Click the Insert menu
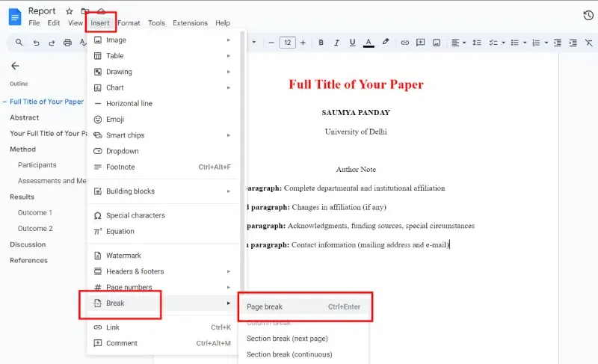598x364 pixels. pos(100,23)
